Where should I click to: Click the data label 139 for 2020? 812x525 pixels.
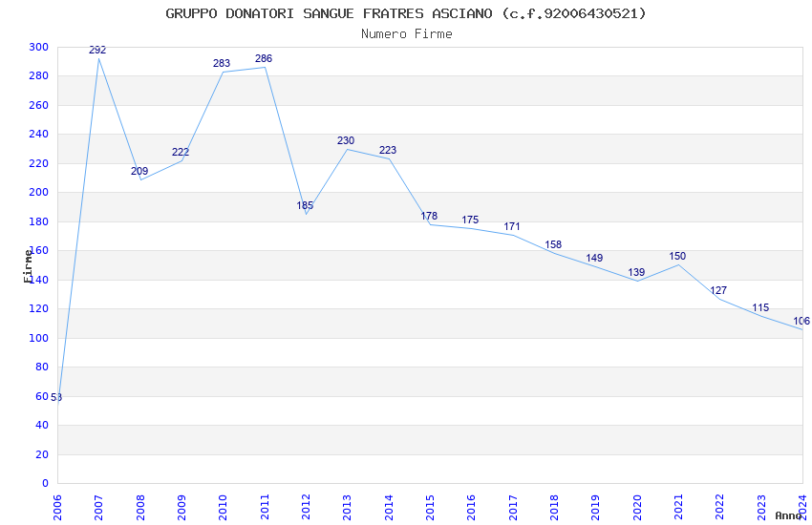pyautogui.click(x=636, y=273)
